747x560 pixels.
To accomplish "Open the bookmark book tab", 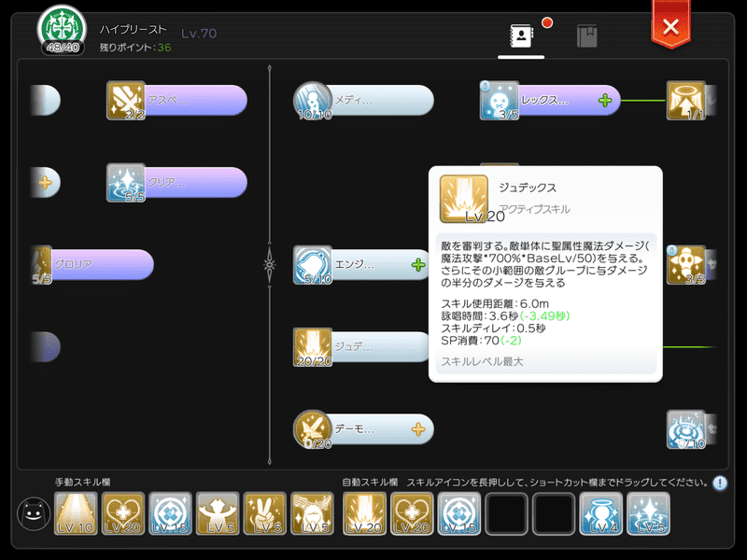I will click(587, 36).
